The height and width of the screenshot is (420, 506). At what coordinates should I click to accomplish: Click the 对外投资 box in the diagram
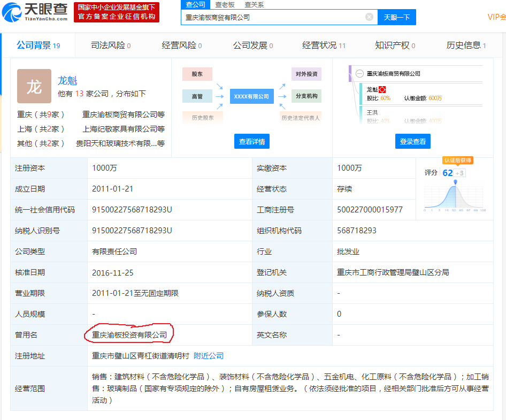(x=306, y=74)
